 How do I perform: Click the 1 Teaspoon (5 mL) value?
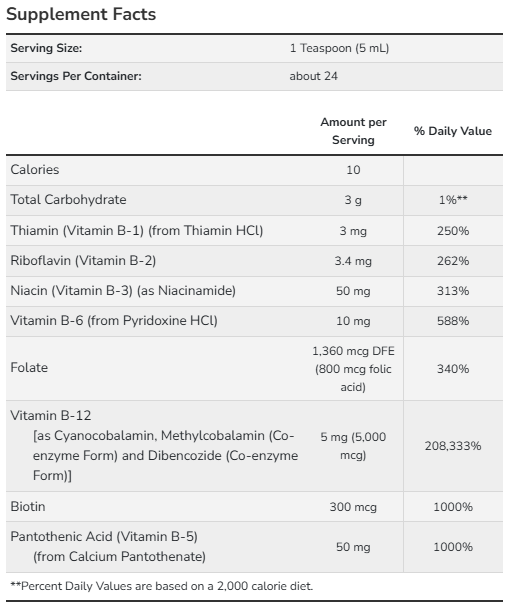pyautogui.click(x=340, y=48)
